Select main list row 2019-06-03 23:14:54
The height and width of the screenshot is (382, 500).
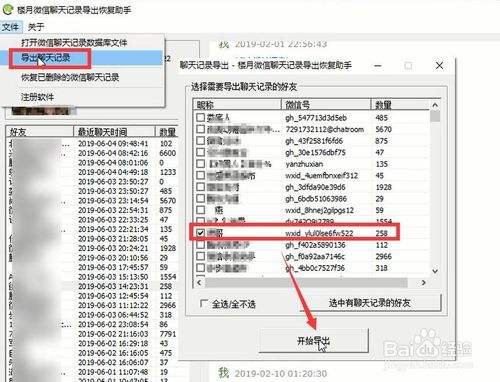tap(93, 201)
